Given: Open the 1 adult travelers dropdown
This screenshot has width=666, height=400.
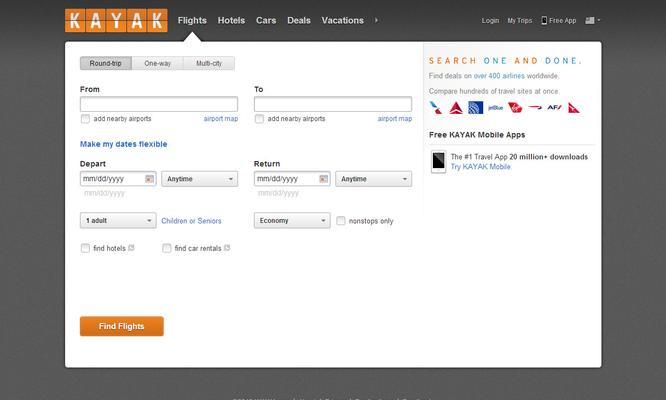Looking at the screenshot, I should pos(118,220).
